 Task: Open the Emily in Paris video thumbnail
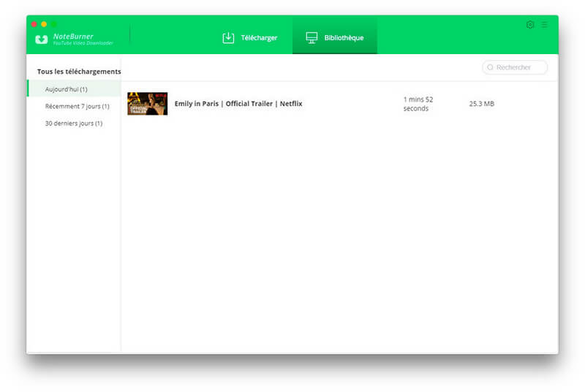click(x=148, y=104)
